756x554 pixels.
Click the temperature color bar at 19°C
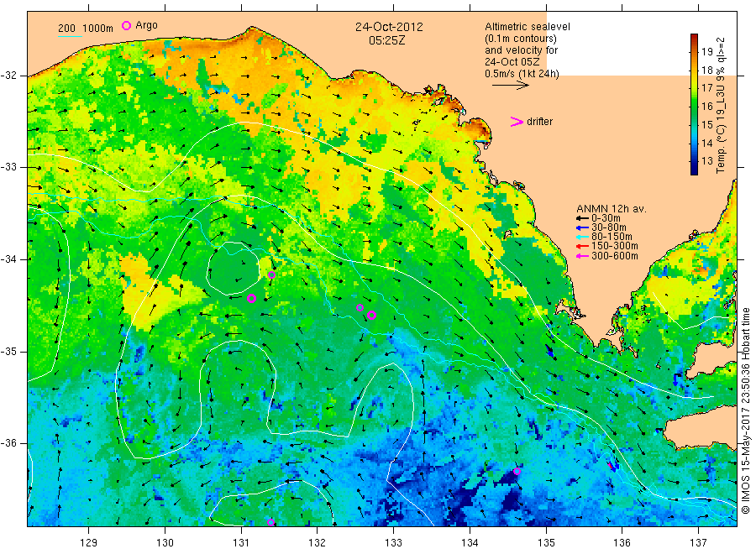695,51
